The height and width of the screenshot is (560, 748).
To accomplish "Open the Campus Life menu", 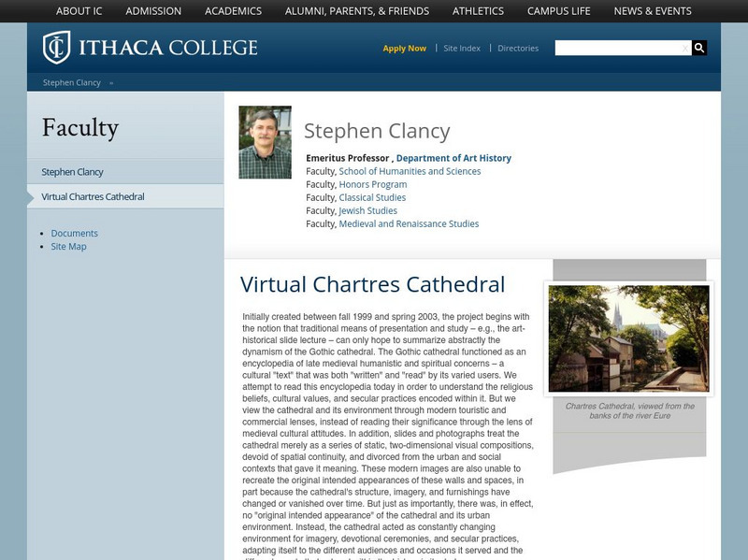I will pyautogui.click(x=559, y=11).
